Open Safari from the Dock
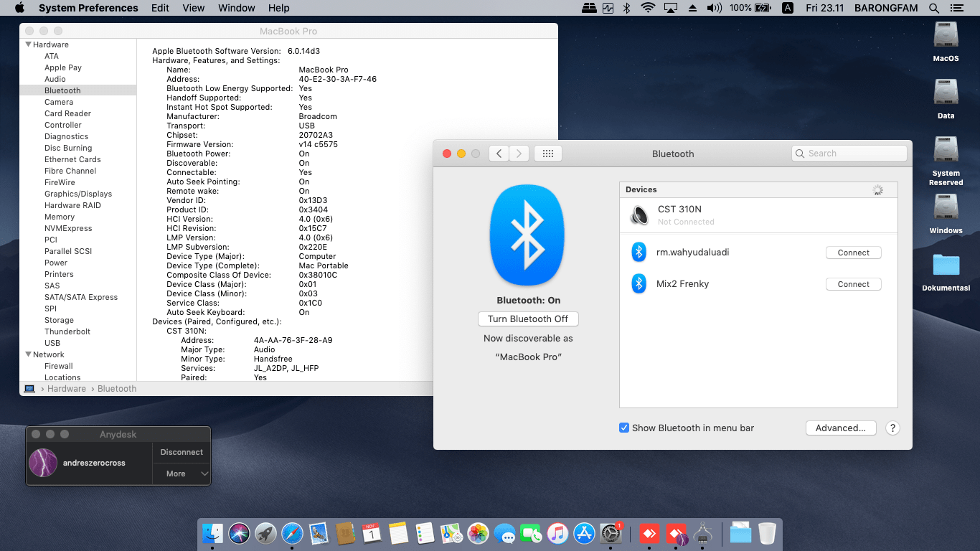The height and width of the screenshot is (551, 980). tap(292, 533)
